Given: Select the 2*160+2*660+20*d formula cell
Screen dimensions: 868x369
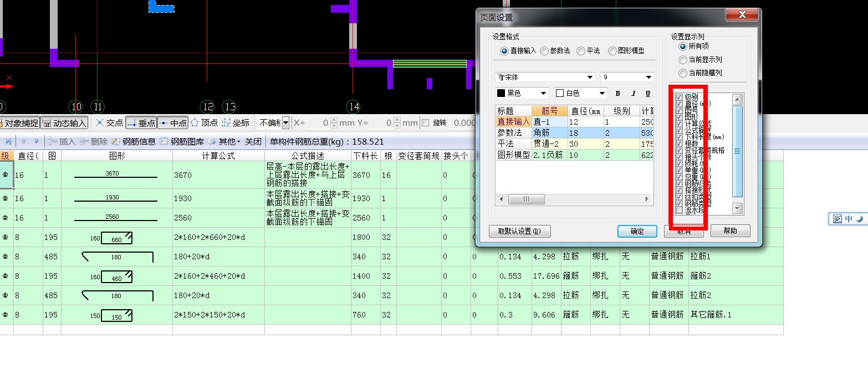Looking at the screenshot, I should click(218, 237).
